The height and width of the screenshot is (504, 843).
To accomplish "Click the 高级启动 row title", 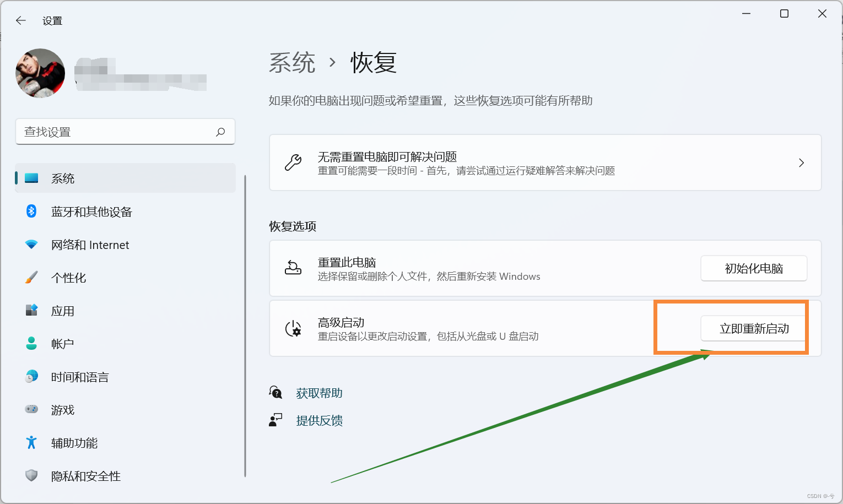I will point(341,322).
